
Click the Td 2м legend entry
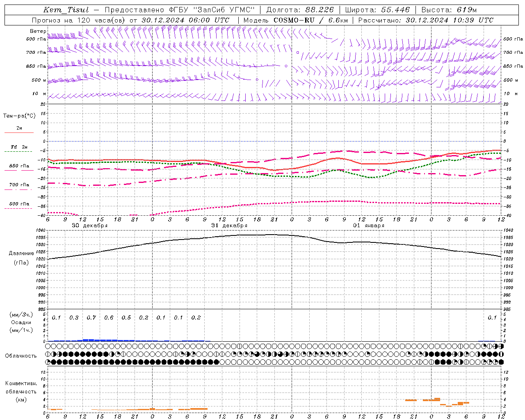[x=19, y=147]
